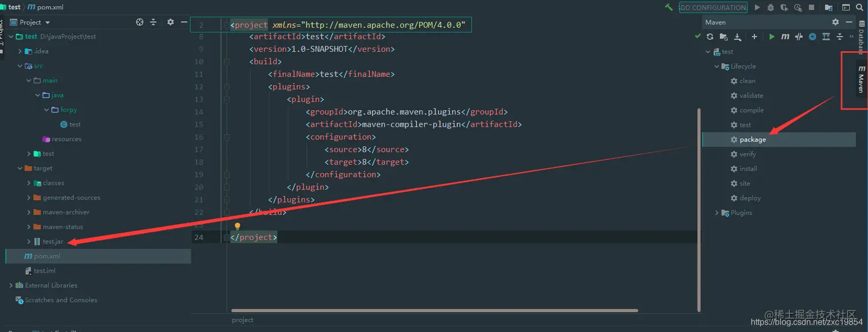Toggle Offline Mode in Maven toolbar
The width and height of the screenshot is (868, 332).
799,37
